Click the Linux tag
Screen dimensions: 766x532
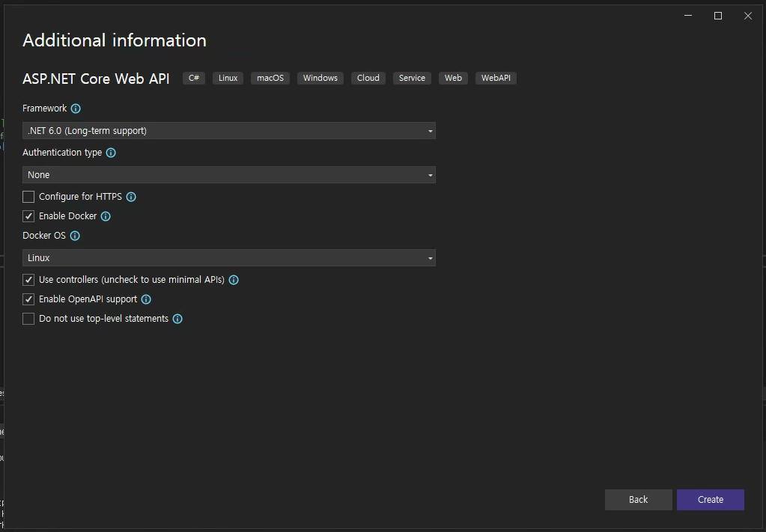coord(228,78)
